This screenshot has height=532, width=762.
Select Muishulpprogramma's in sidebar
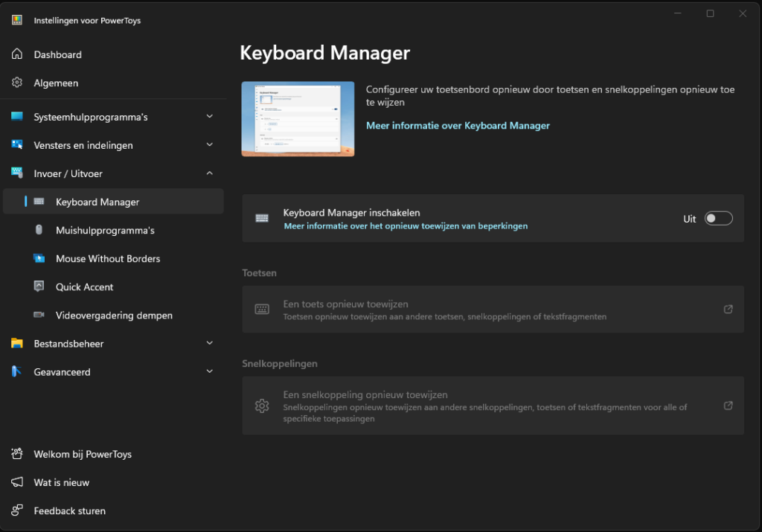(113, 230)
